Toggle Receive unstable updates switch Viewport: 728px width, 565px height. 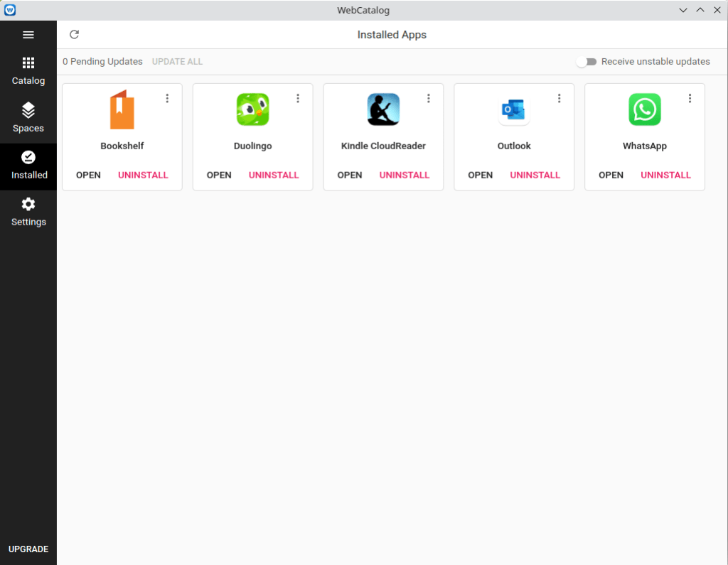tap(587, 62)
